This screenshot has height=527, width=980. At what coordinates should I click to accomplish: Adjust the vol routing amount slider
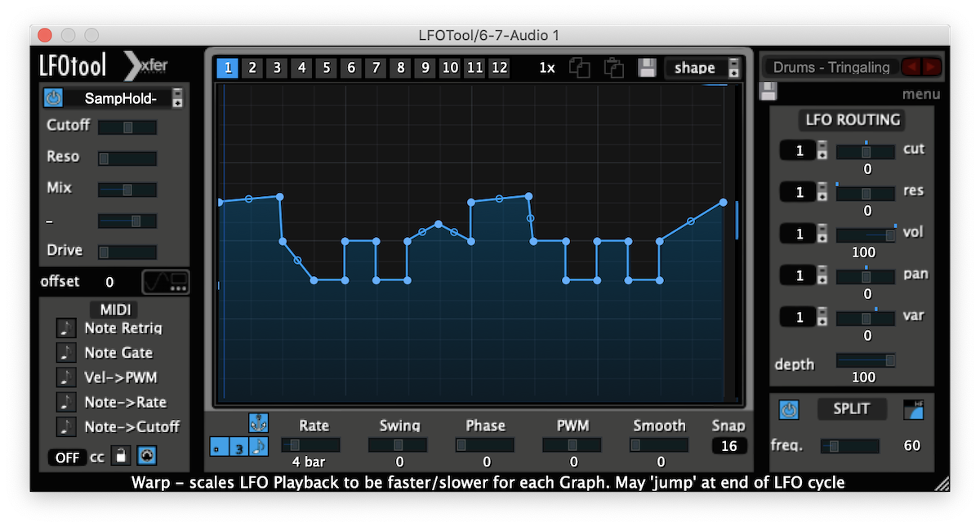coord(866,234)
